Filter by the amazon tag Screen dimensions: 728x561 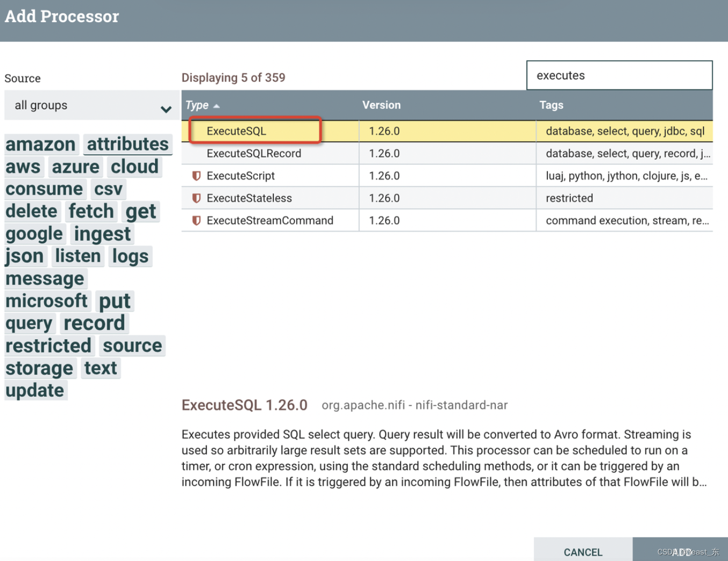pyautogui.click(x=40, y=145)
